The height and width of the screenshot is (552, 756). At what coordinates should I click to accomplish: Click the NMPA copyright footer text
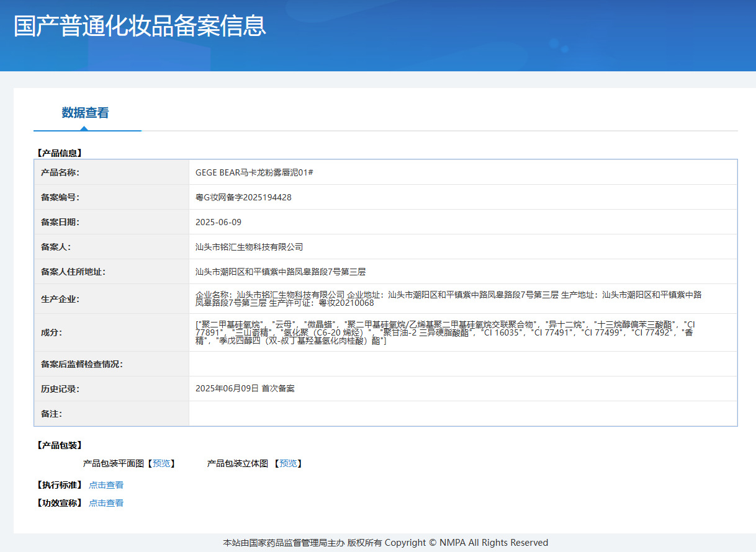[385, 543]
